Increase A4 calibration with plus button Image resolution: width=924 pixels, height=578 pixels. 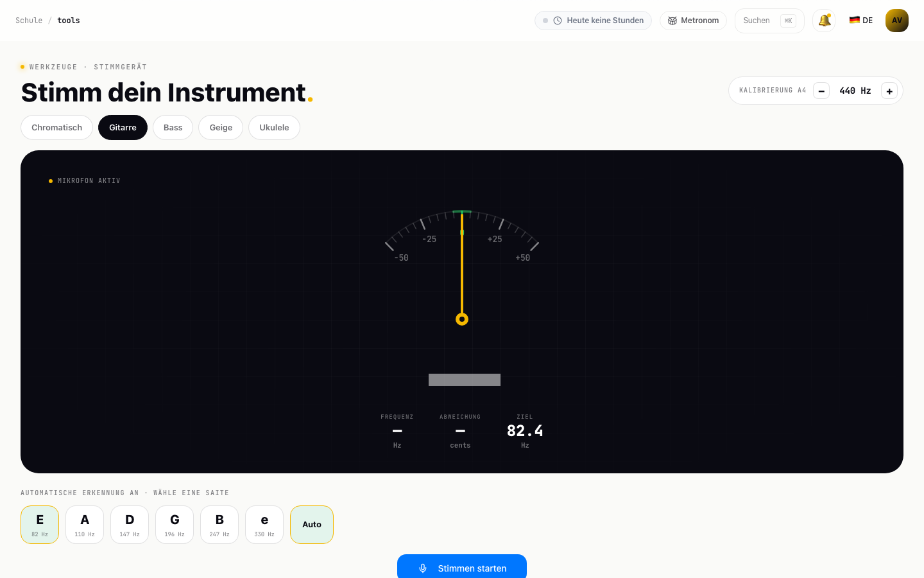[889, 91]
